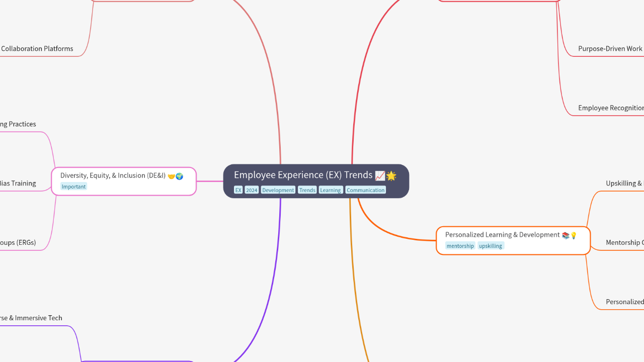The image size is (644, 362).
Task: Select the Mentorship child node
Action: coord(624,243)
